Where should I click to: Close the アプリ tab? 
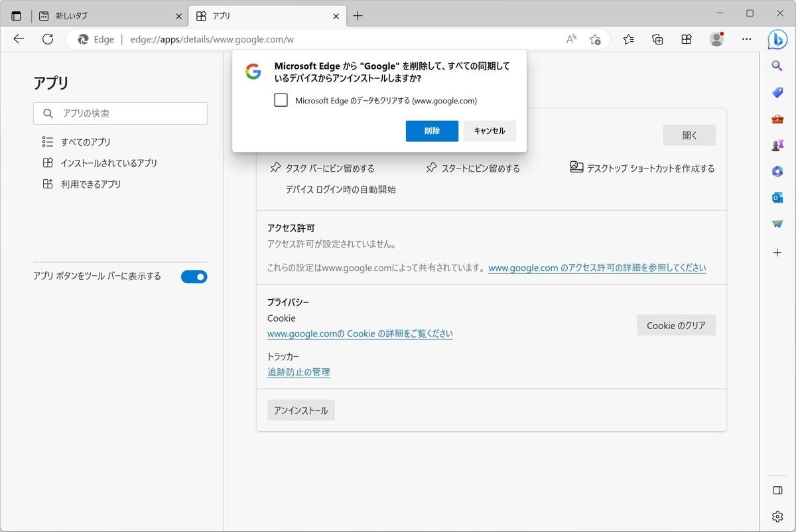(x=336, y=16)
